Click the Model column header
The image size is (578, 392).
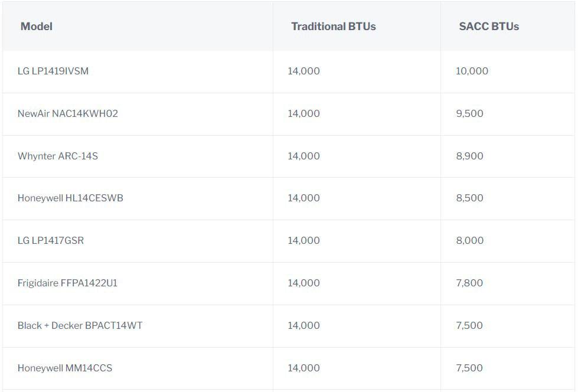point(37,27)
